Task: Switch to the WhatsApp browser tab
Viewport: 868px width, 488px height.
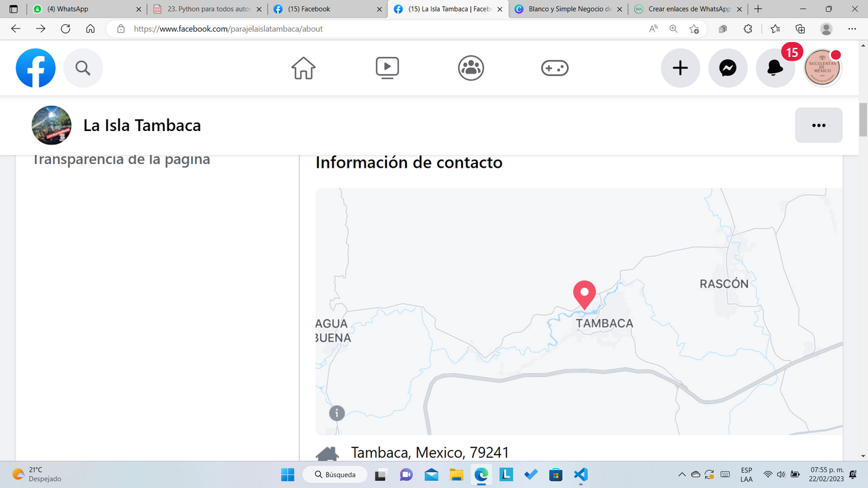Action: pyautogui.click(x=84, y=9)
